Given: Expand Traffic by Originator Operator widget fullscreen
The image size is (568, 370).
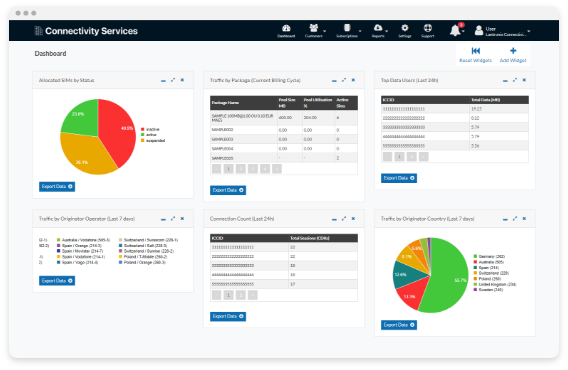Looking at the screenshot, I should 173,219.
